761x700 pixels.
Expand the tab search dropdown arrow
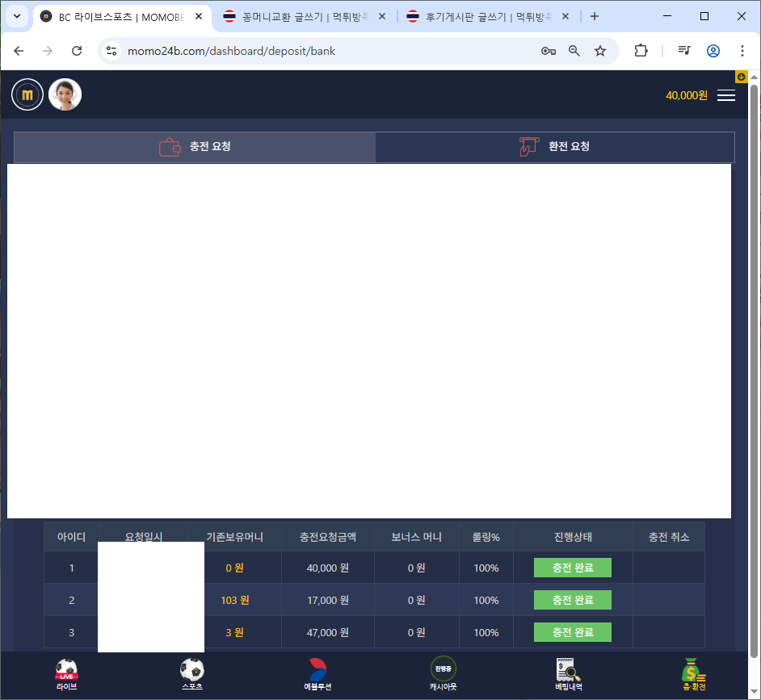[x=16, y=16]
